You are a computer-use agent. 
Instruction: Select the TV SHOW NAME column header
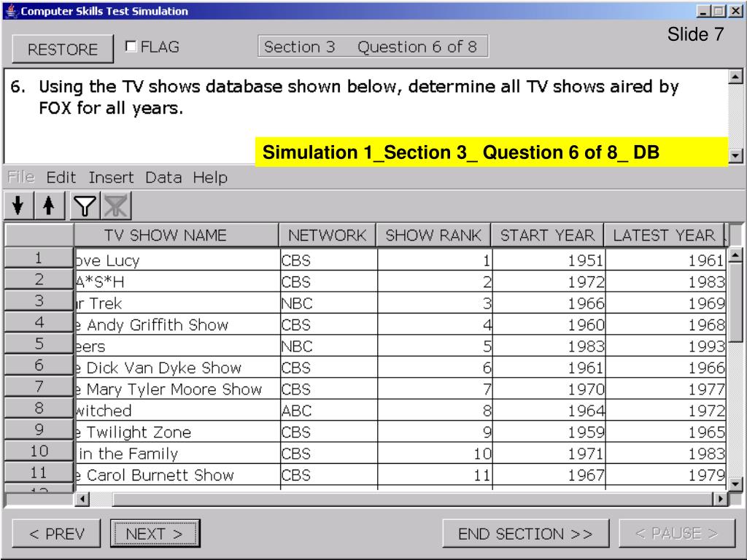177,236
